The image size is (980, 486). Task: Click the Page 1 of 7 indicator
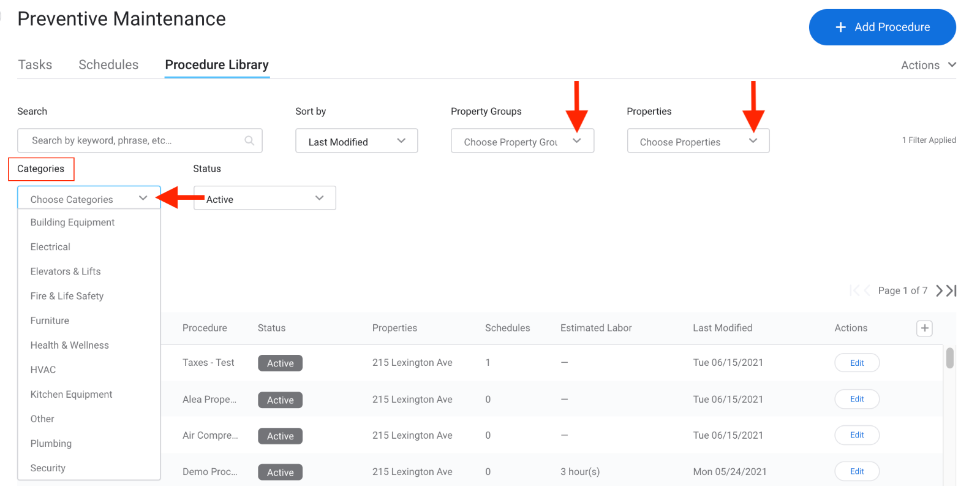click(903, 290)
